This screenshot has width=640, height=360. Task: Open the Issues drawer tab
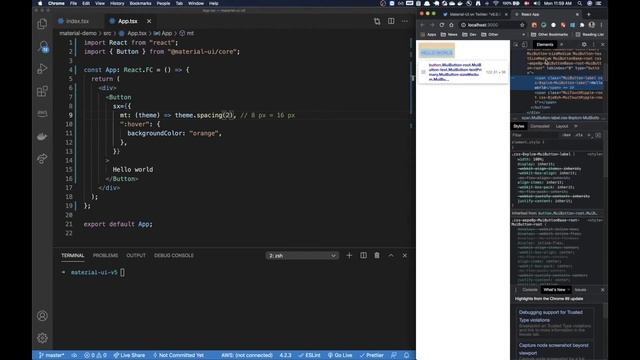point(580,290)
